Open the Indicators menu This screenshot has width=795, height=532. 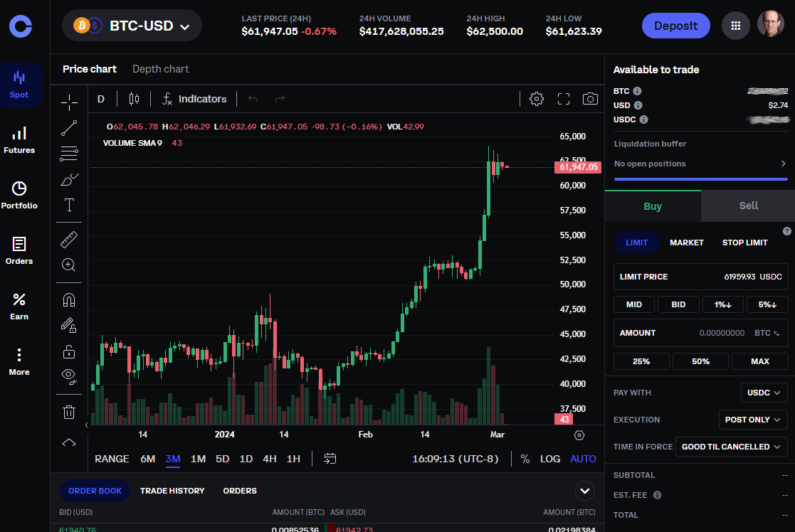pos(194,99)
